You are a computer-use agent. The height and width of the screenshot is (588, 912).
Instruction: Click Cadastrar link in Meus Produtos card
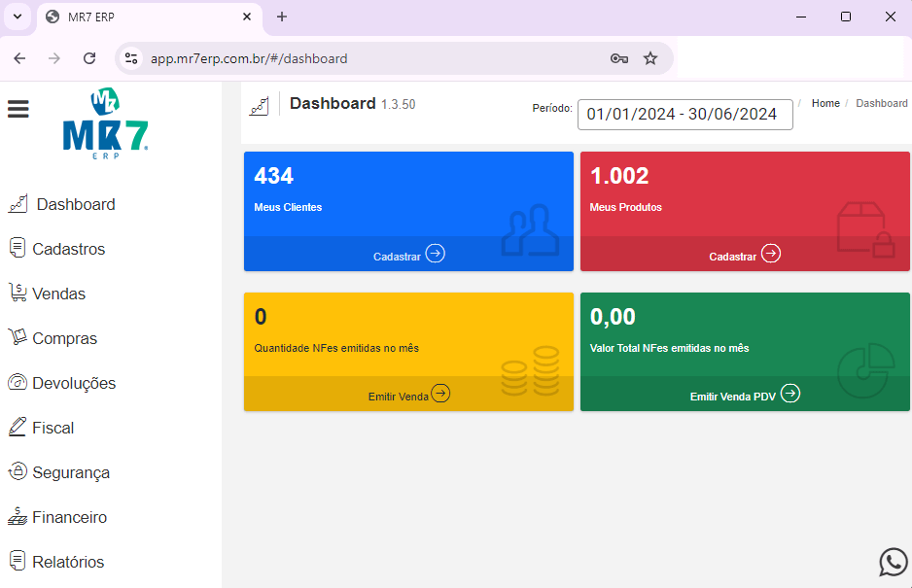pos(732,257)
